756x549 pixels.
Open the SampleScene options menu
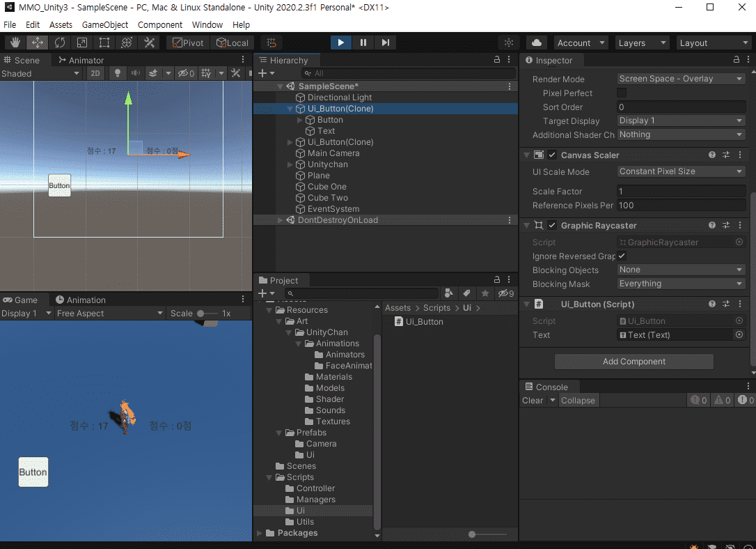[509, 86]
